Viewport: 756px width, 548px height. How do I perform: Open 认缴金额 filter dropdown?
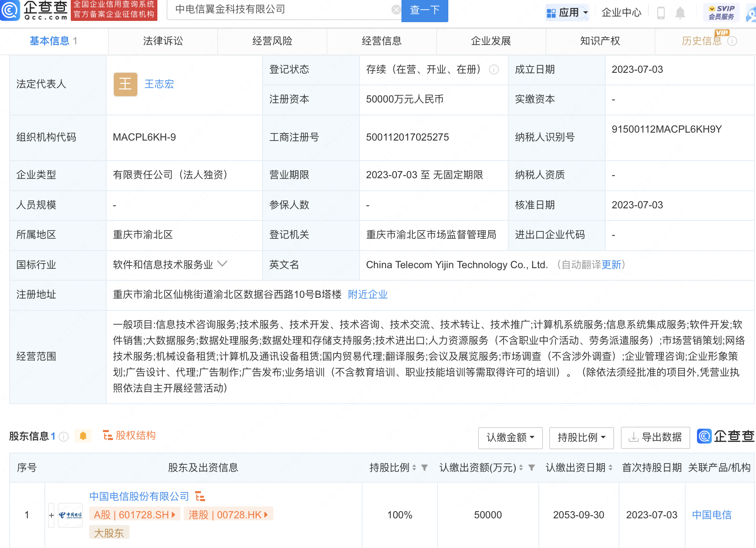510,438
